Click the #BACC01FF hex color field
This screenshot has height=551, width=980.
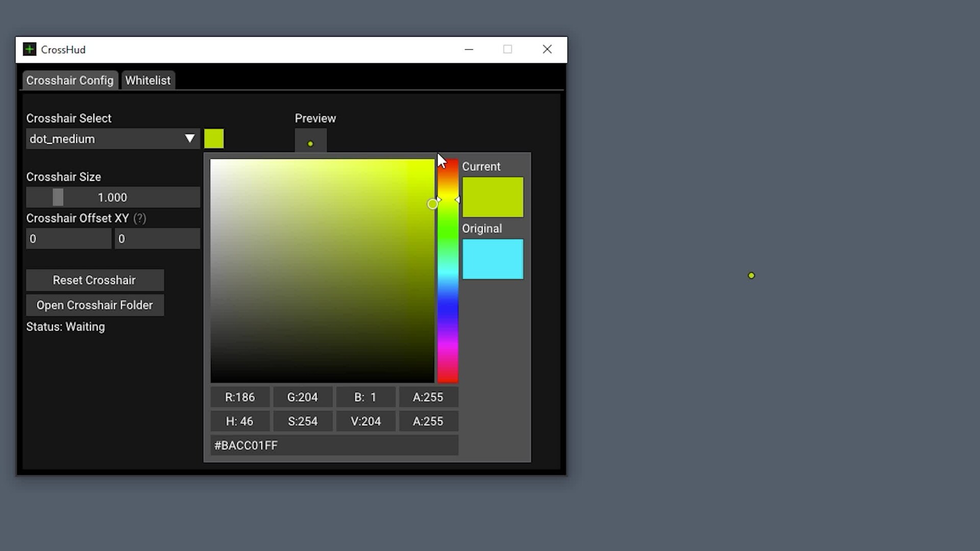pyautogui.click(x=334, y=445)
